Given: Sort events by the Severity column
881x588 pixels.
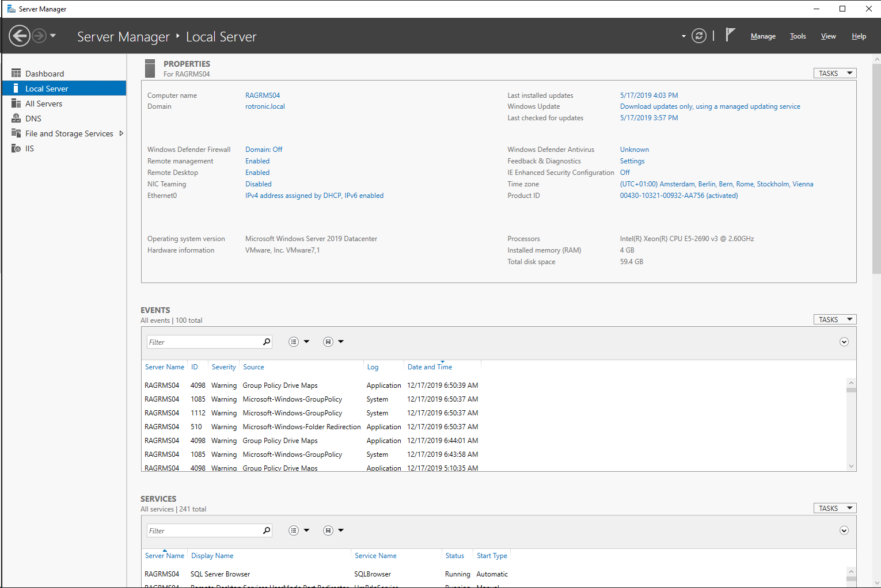Looking at the screenshot, I should click(x=223, y=367).
